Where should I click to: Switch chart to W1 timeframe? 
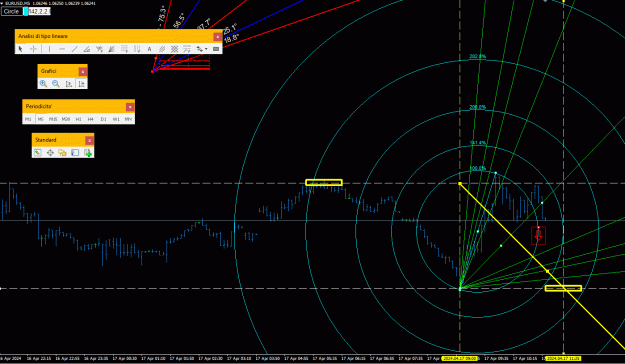(x=116, y=119)
